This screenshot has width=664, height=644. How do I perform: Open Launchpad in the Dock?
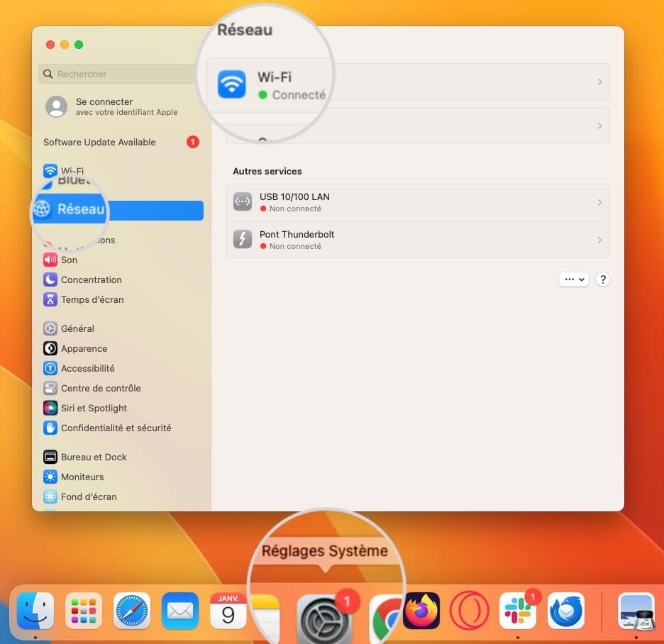(84, 611)
